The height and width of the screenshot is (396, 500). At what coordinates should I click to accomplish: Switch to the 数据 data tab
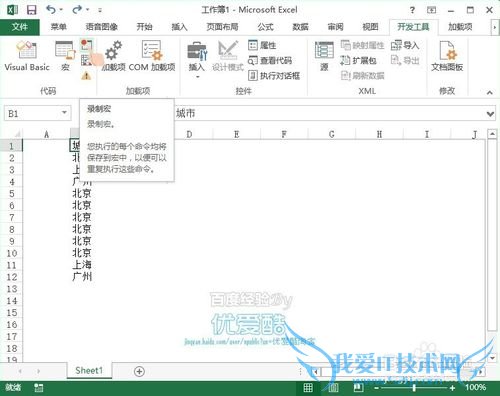point(300,27)
